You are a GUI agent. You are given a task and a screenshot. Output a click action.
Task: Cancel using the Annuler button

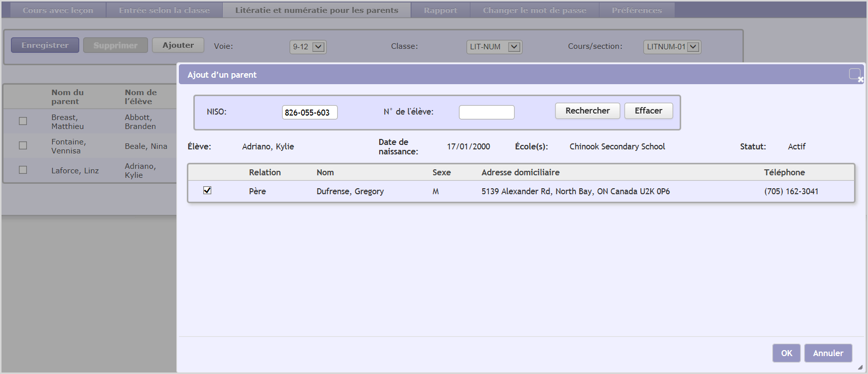point(828,353)
